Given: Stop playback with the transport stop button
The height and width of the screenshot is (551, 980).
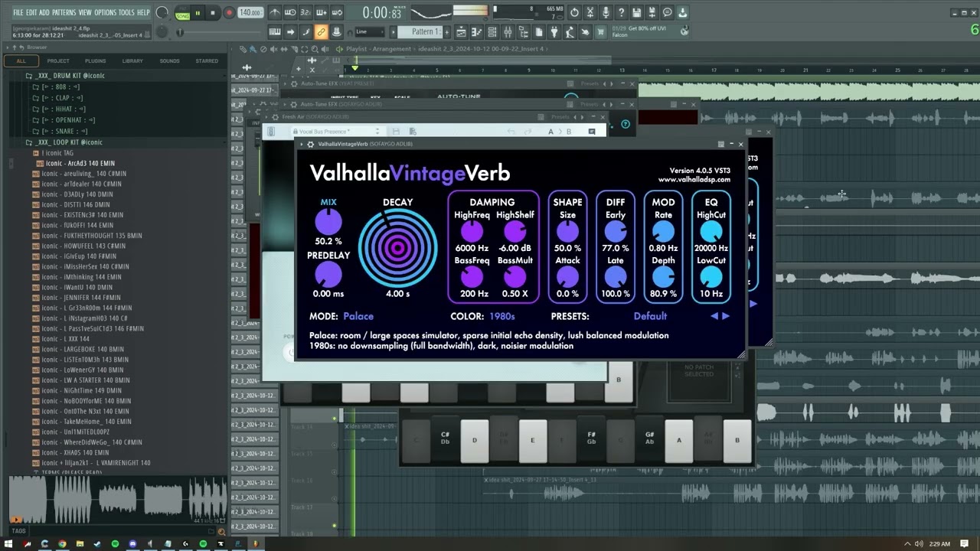Looking at the screenshot, I should [213, 12].
